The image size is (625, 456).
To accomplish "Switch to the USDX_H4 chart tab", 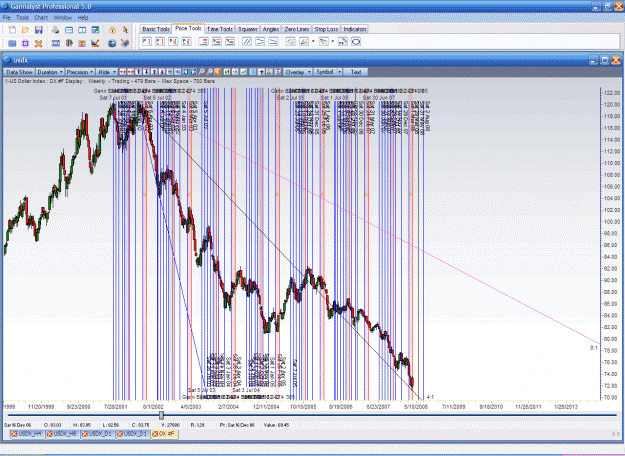I will [x=27, y=434].
